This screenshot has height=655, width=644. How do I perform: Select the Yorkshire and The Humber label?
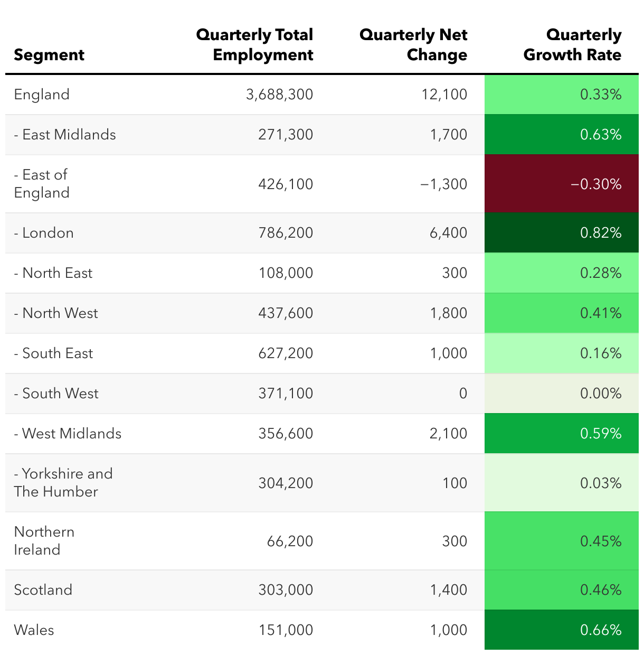pos(63,483)
